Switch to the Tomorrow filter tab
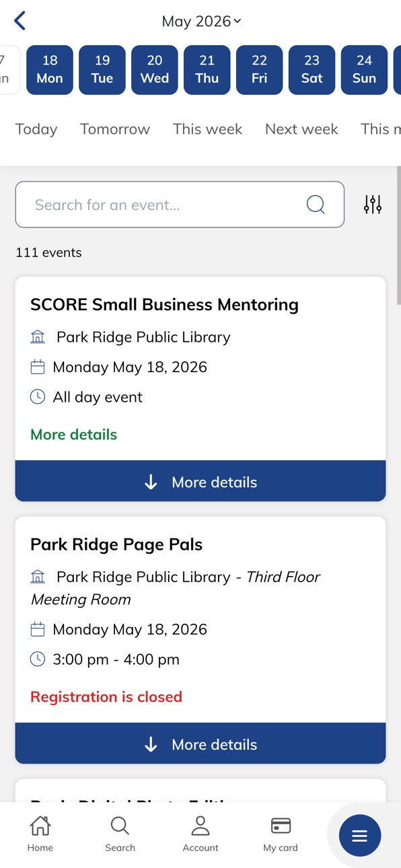 pyautogui.click(x=115, y=129)
